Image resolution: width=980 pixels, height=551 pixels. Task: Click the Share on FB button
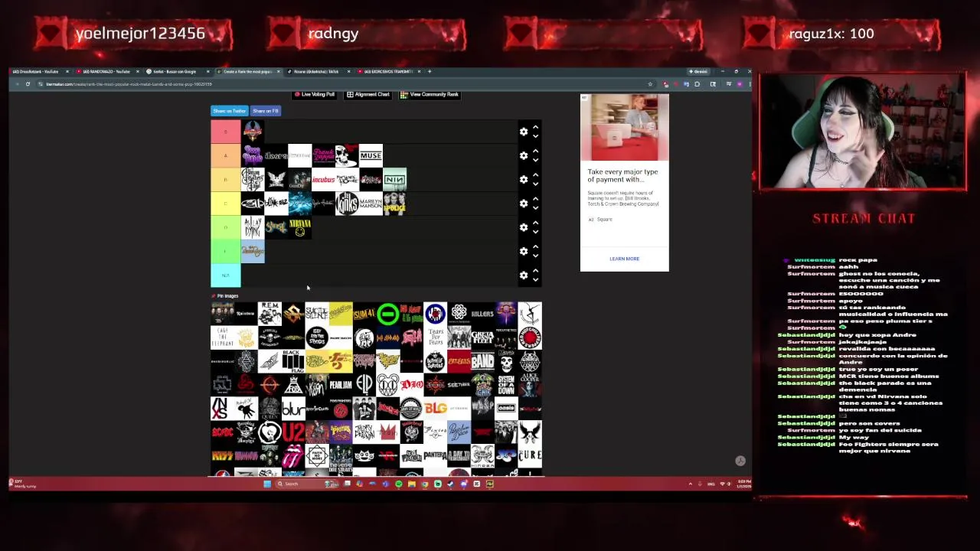pos(265,111)
